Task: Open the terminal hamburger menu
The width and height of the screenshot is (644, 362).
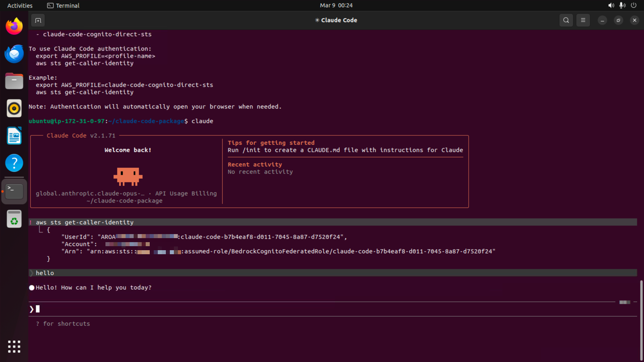Action: click(x=583, y=20)
